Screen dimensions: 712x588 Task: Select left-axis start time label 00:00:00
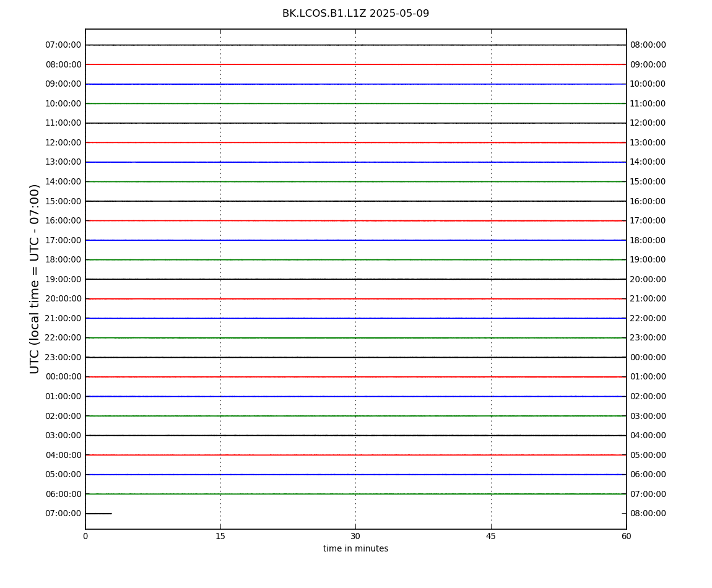63,377
